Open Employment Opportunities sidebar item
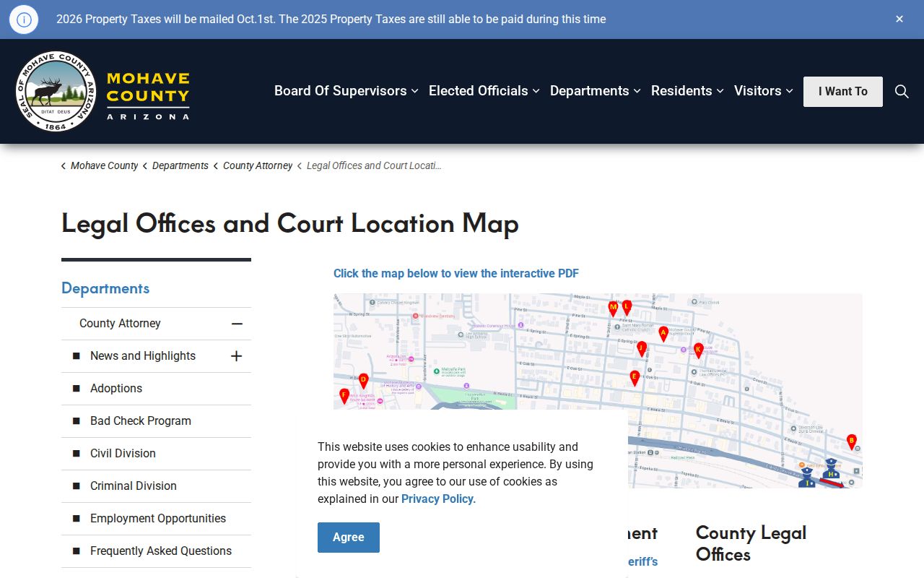The image size is (924, 578). click(158, 519)
